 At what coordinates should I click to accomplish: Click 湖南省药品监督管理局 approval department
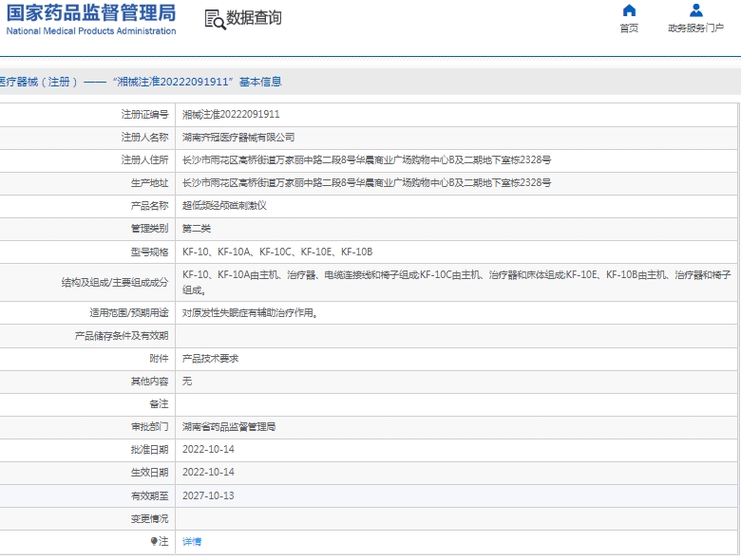pos(229,427)
